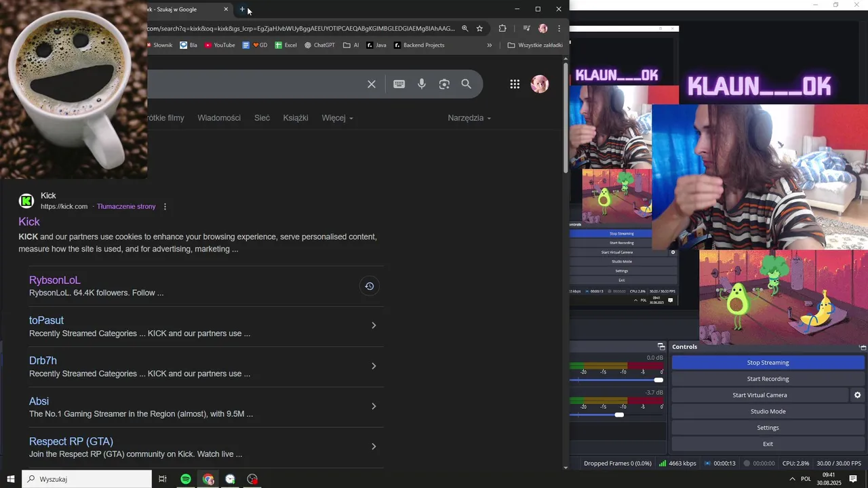Open OBS Settings button
The width and height of the screenshot is (868, 488).
tap(768, 428)
